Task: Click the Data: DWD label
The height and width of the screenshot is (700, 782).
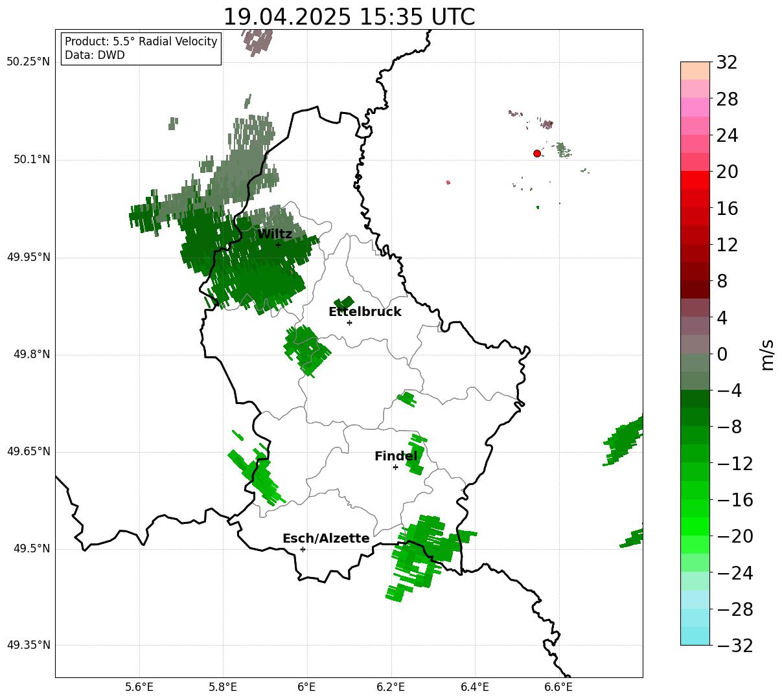Action: (x=95, y=55)
